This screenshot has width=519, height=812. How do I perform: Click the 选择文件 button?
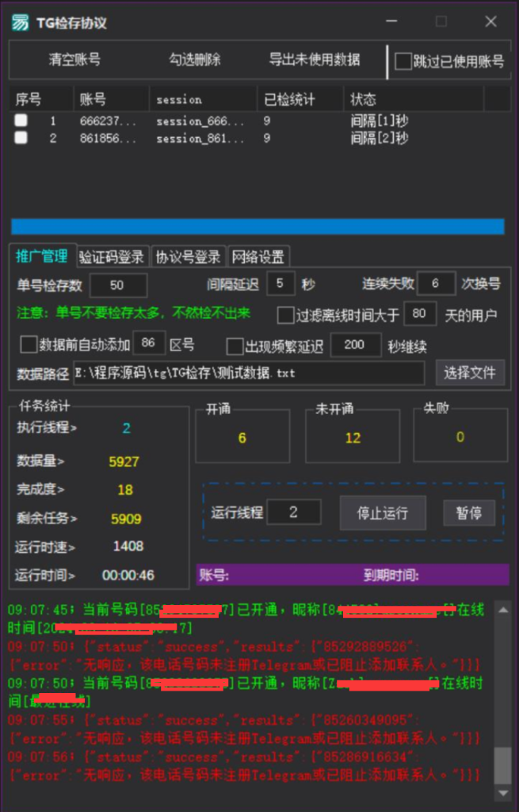point(469,373)
